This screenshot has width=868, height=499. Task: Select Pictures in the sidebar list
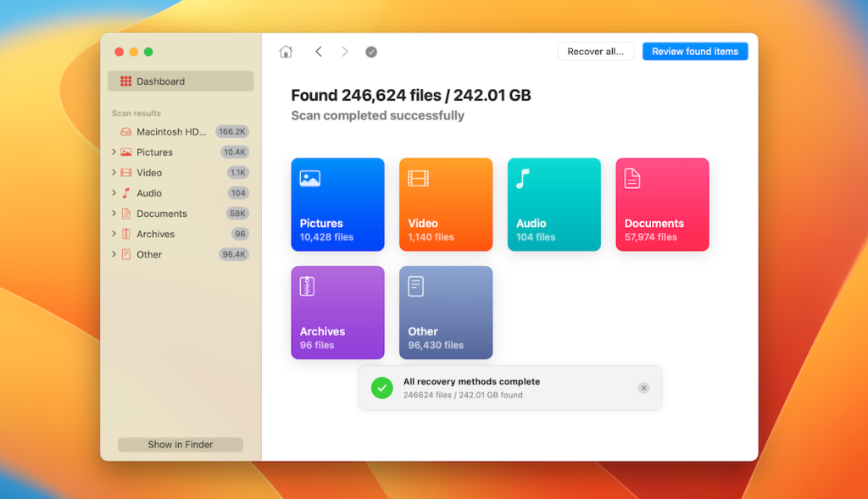(181, 152)
